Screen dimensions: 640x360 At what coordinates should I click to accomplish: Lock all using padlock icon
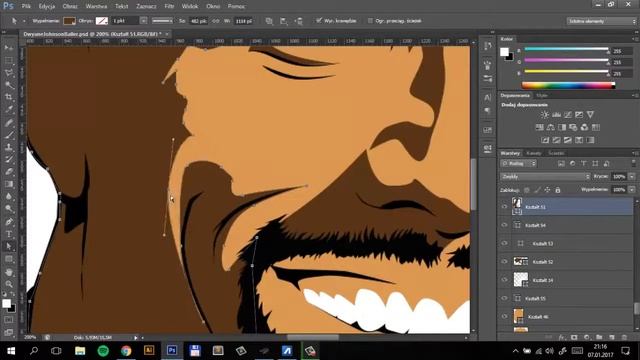tap(558, 190)
